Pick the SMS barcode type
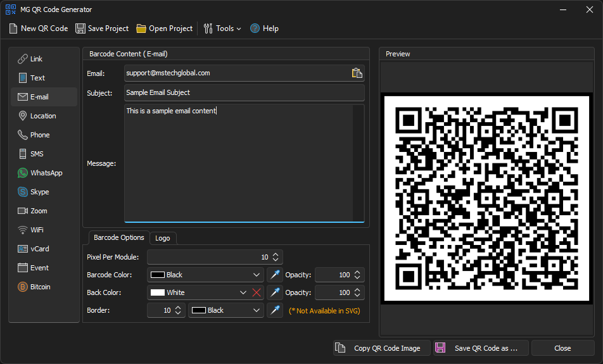This screenshot has width=603, height=364. pos(44,154)
